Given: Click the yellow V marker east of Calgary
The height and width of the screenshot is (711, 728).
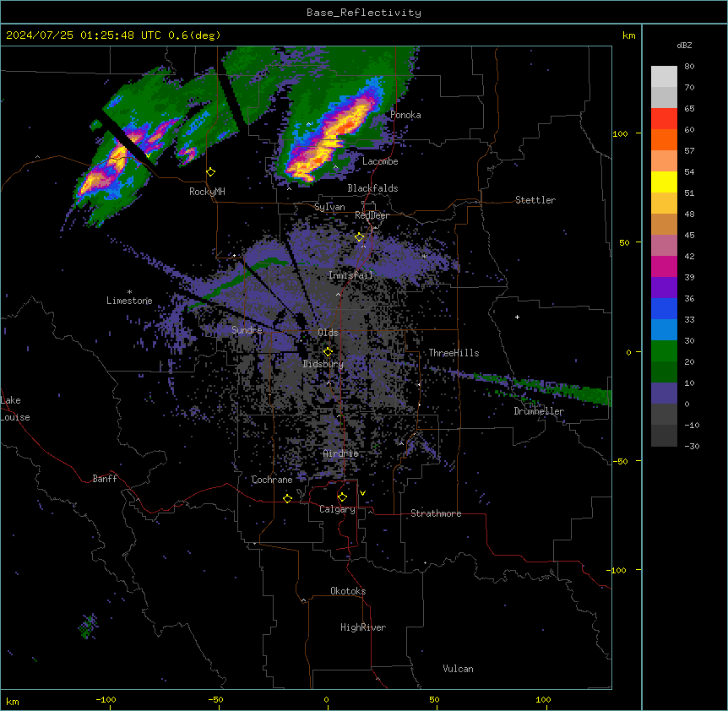Looking at the screenshot, I should (362, 493).
